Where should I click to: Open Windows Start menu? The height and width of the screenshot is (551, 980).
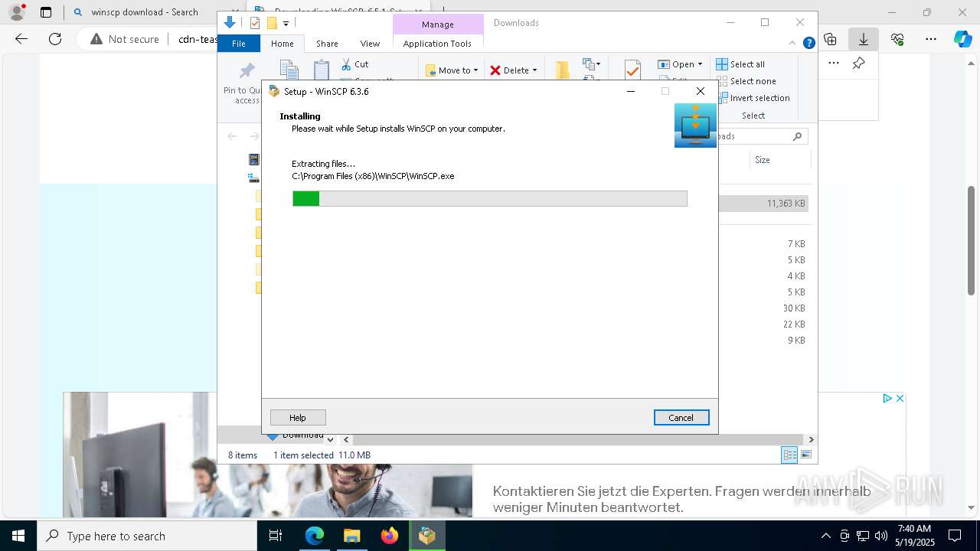[x=18, y=536]
